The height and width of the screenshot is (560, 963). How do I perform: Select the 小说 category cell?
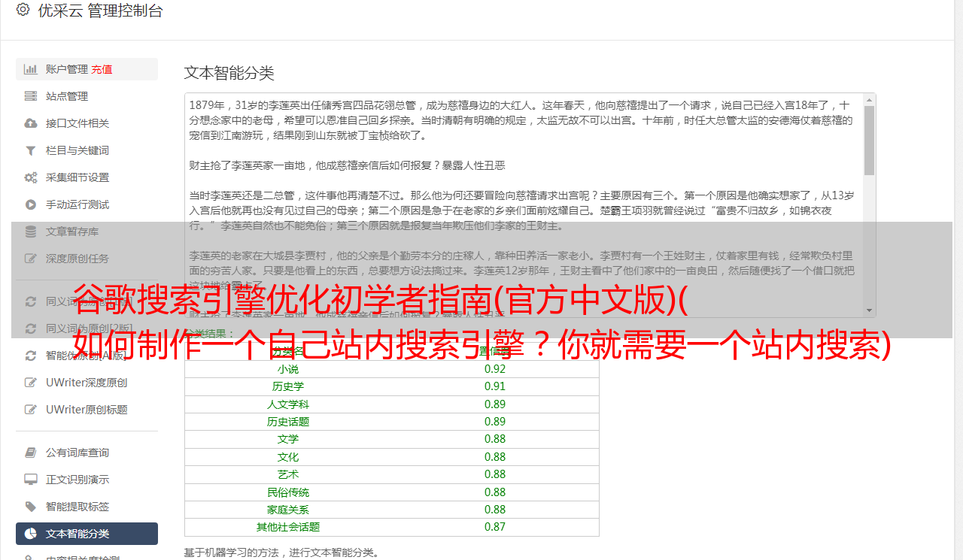[288, 369]
